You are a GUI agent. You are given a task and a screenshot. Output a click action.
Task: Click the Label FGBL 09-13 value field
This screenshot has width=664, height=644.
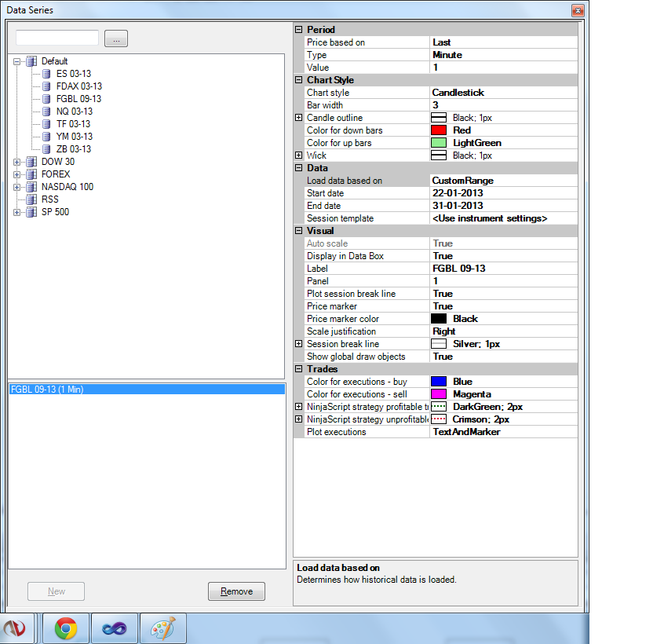(x=504, y=269)
